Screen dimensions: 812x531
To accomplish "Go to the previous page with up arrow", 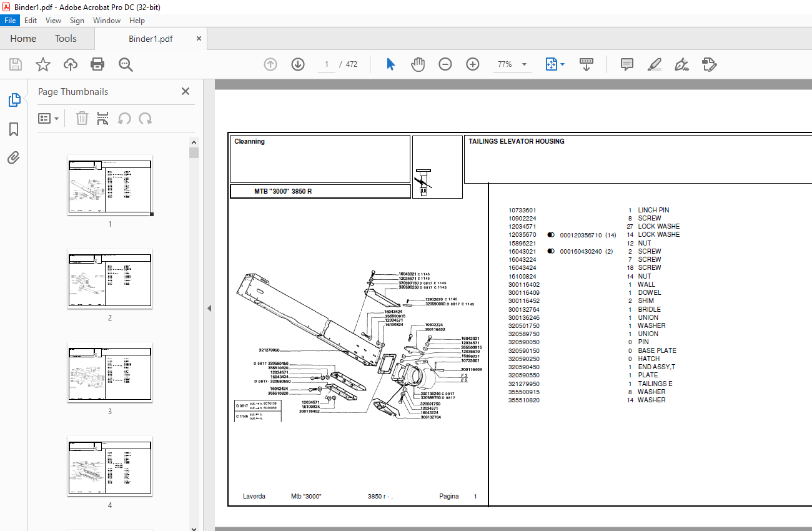I will tap(270, 64).
